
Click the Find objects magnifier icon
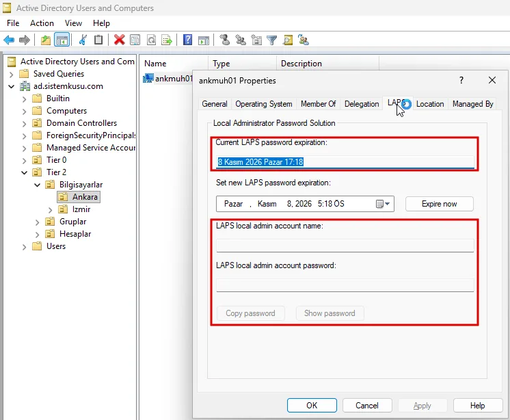pyautogui.click(x=288, y=40)
